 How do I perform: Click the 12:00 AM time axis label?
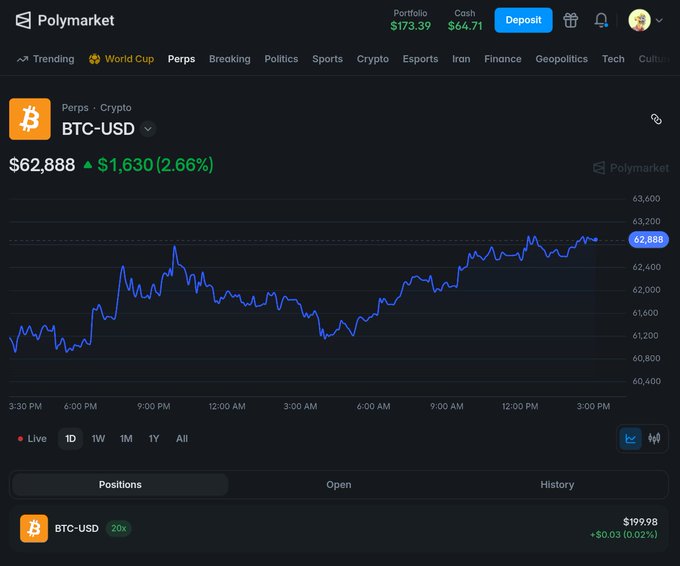(x=227, y=406)
